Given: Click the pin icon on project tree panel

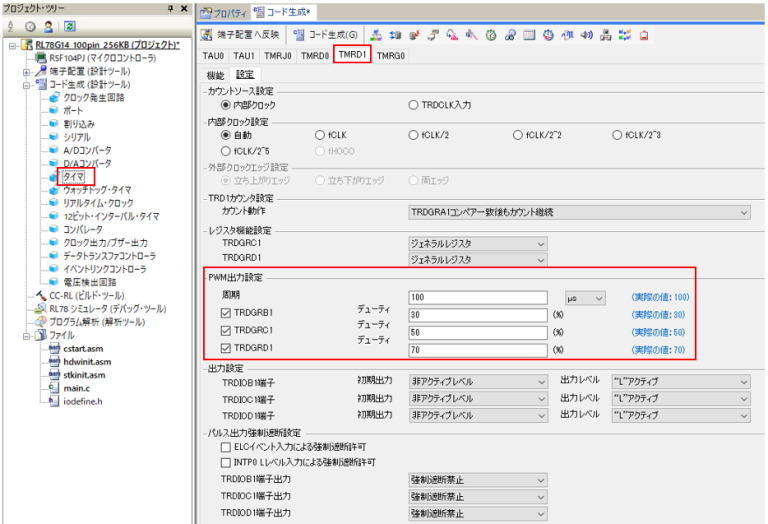Looking at the screenshot, I should tap(171, 8).
